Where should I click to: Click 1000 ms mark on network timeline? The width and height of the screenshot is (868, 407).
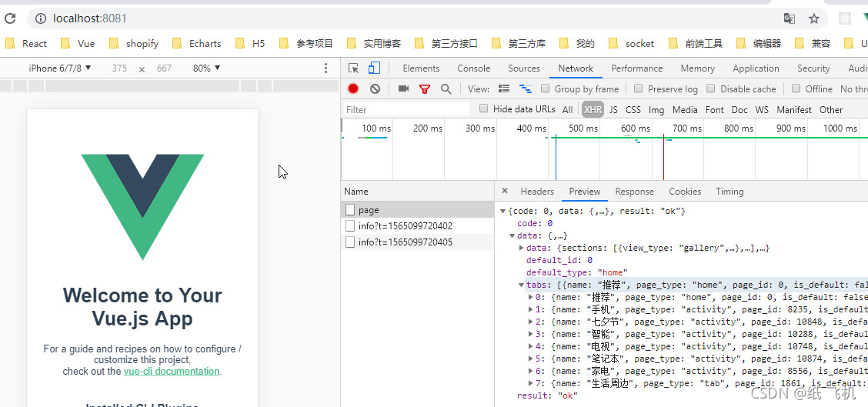(840, 128)
